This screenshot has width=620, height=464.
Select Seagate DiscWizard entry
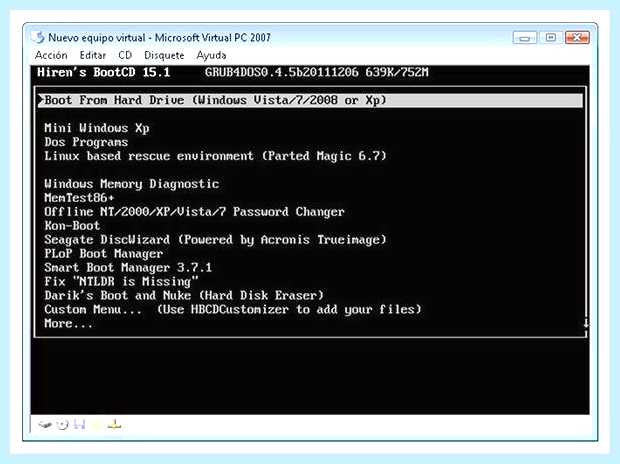pyautogui.click(x=215, y=240)
